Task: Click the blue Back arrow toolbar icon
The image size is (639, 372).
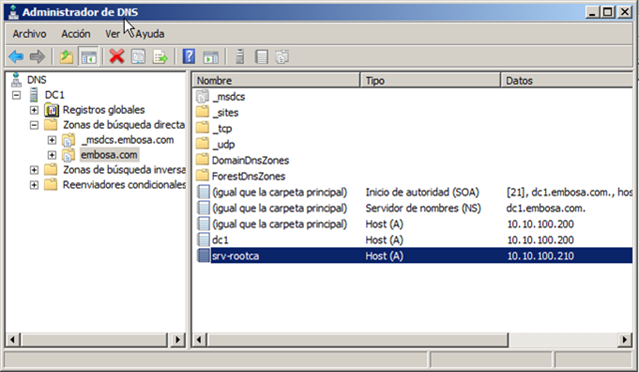Action: tap(16, 57)
